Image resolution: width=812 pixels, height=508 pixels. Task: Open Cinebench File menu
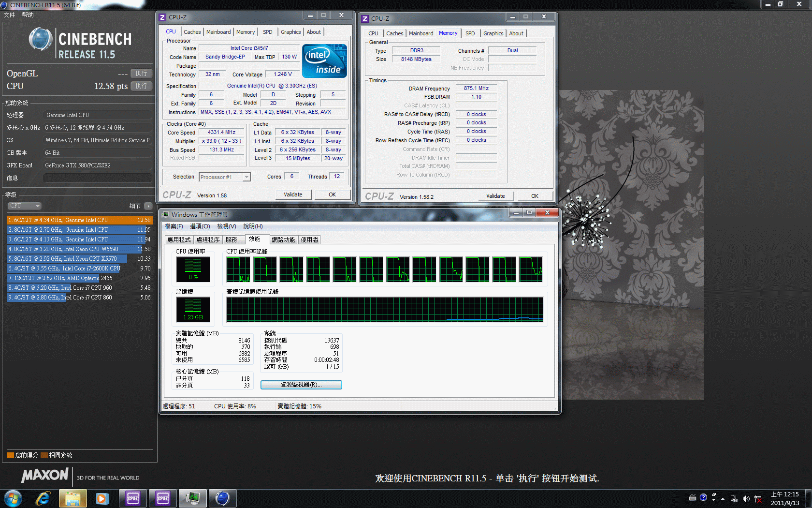(9, 15)
